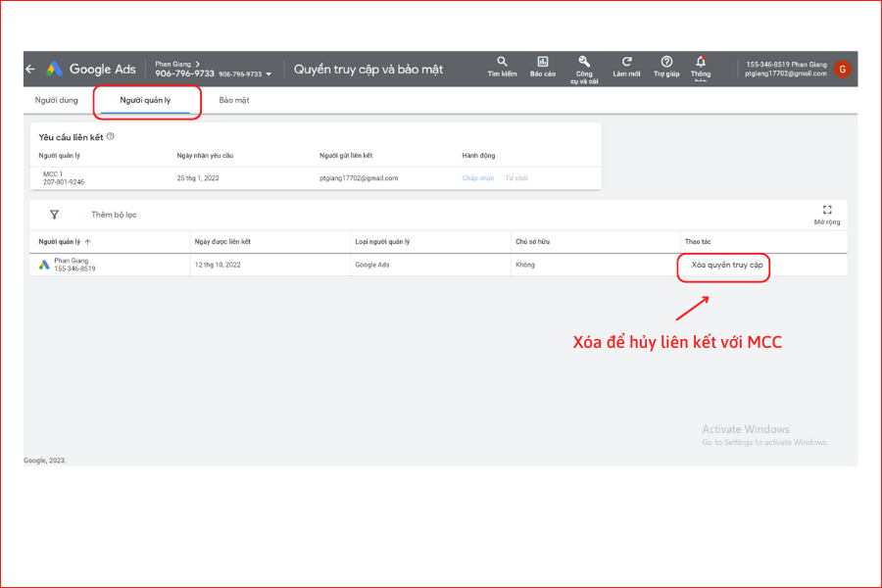Click the Google Ads logo
The height and width of the screenshot is (588, 882).
[55, 70]
